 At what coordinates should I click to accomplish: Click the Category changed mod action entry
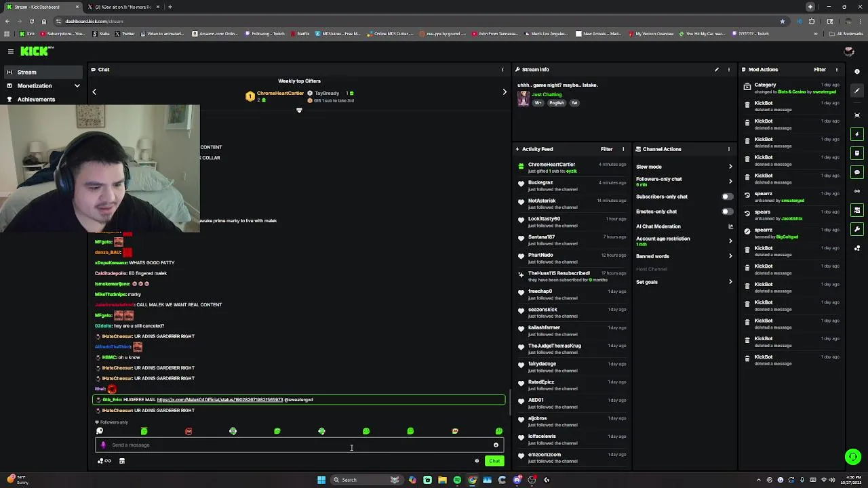pyautogui.click(x=792, y=88)
